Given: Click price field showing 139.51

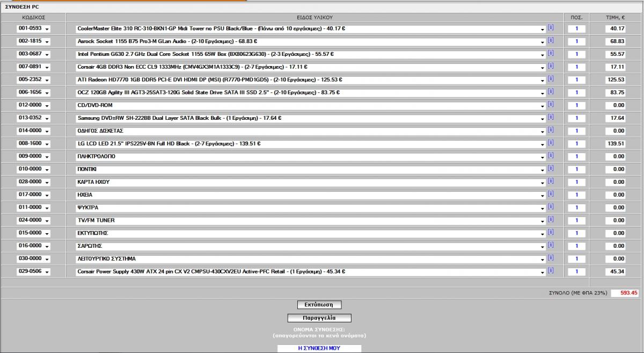Looking at the screenshot, I should click(x=615, y=143).
